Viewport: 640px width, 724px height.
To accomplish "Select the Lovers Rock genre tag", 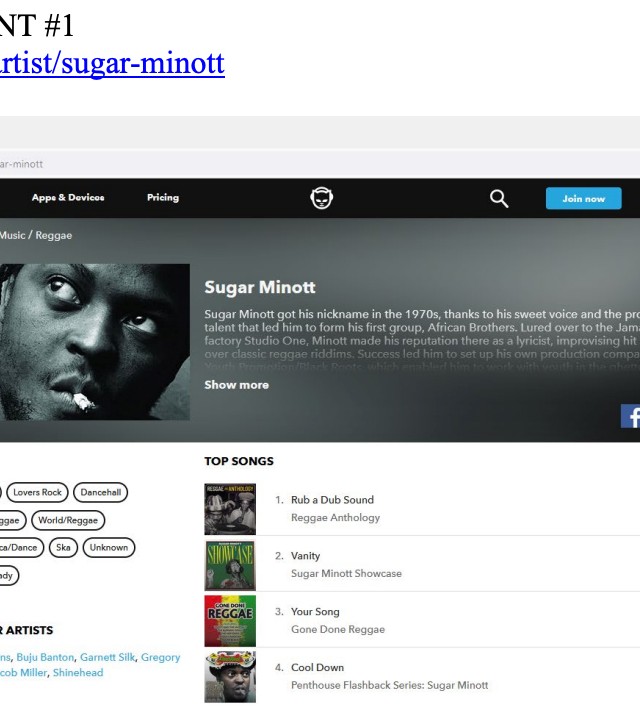I will tap(38, 492).
